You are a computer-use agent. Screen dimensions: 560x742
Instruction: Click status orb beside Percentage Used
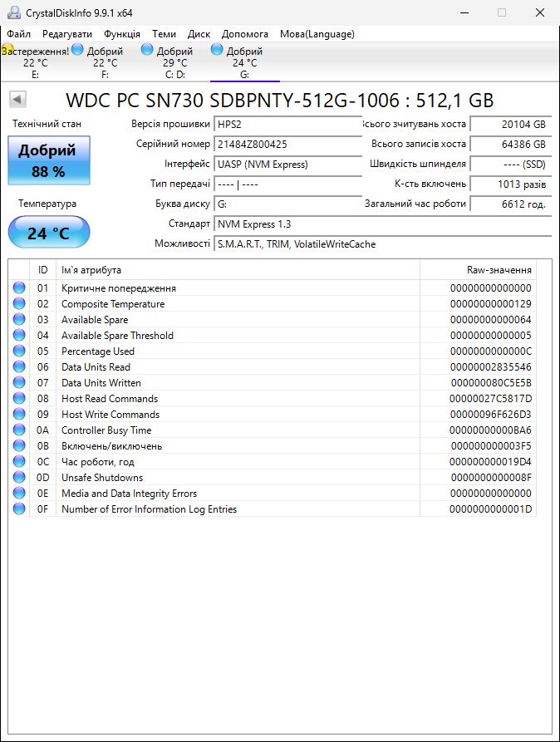[19, 351]
